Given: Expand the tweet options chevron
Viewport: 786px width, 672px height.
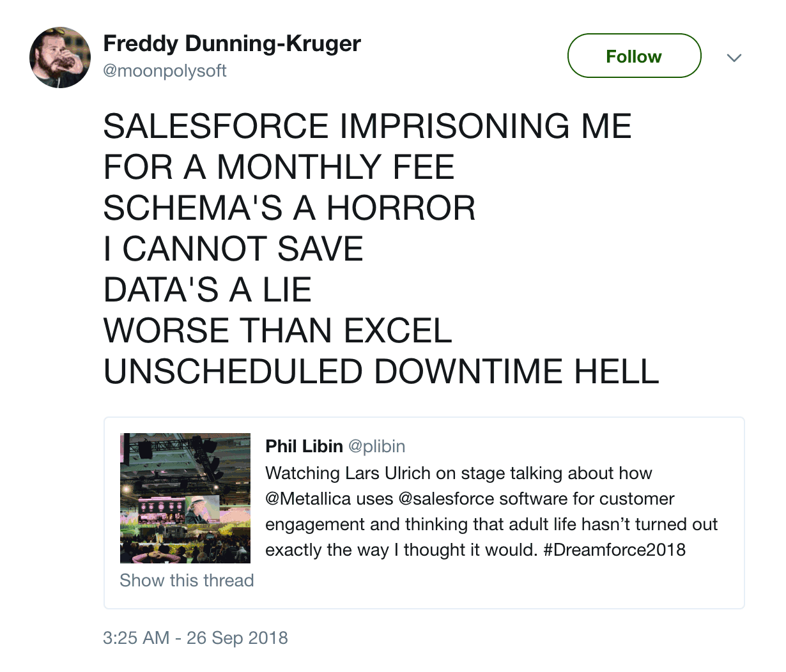Looking at the screenshot, I should pyautogui.click(x=734, y=57).
